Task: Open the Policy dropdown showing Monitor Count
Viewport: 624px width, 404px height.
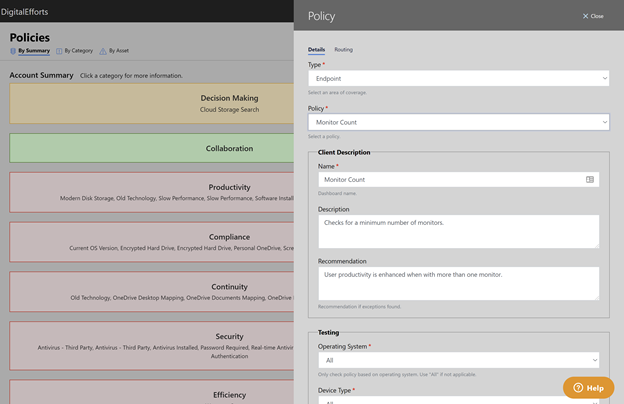Action: click(458, 122)
